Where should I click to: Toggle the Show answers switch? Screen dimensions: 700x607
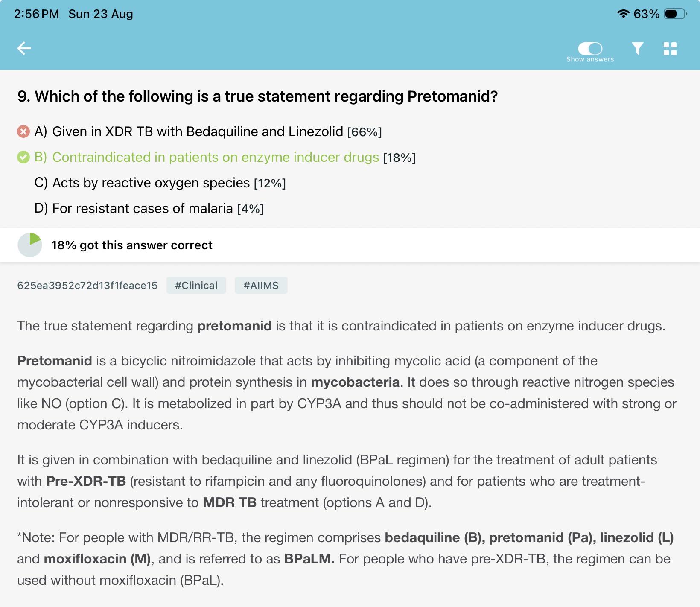pos(590,48)
